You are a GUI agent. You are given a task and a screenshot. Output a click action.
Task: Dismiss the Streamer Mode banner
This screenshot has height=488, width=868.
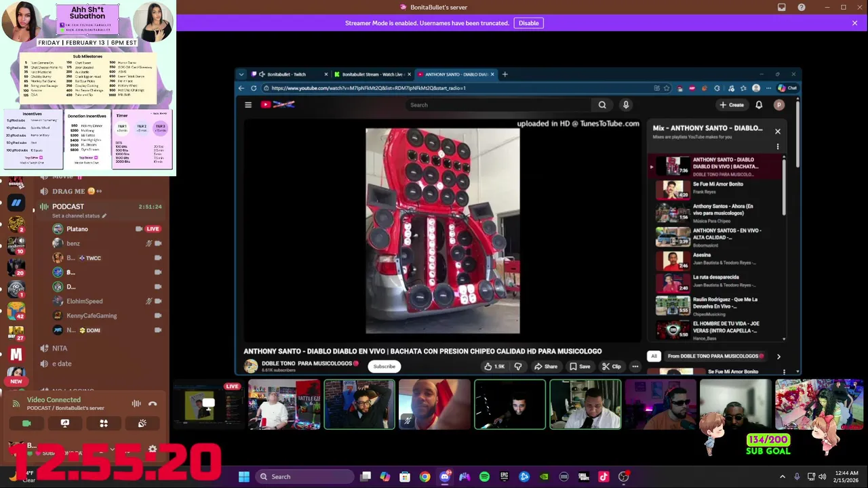click(x=854, y=23)
